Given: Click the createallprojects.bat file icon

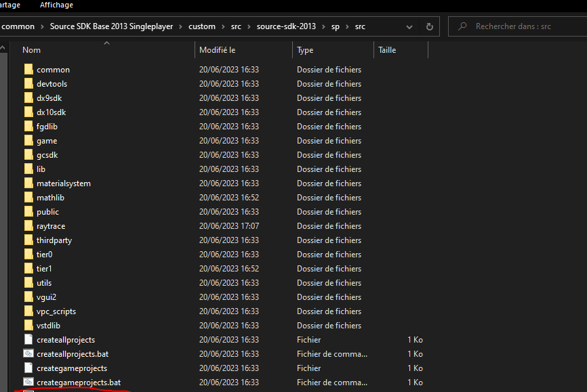Looking at the screenshot, I should [28, 354].
